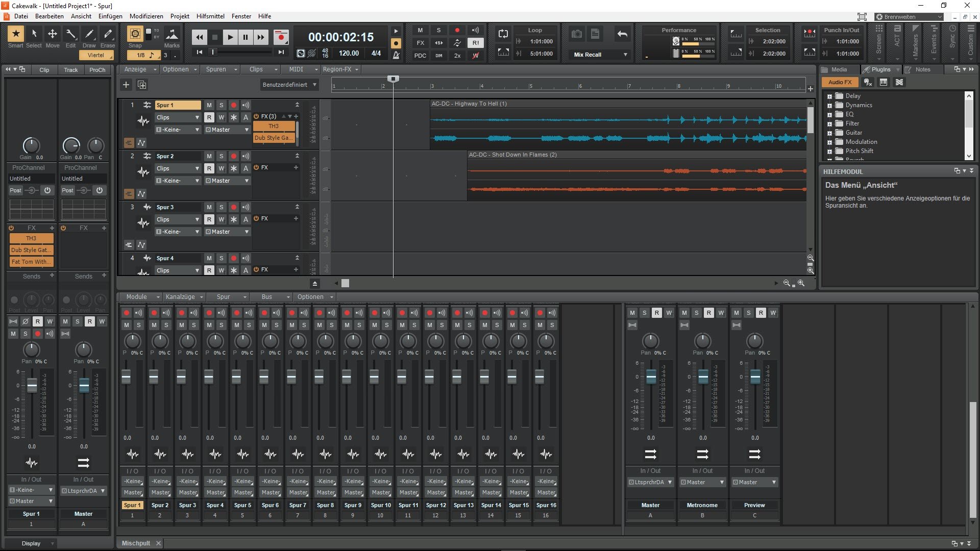Solo Spur 2 track
This screenshot has height=551, width=980.
tap(221, 156)
